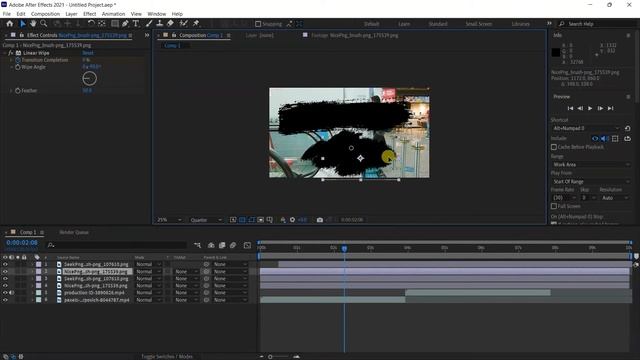The image size is (640, 360).
Task: Select the Eraser tool
Action: (170, 24)
